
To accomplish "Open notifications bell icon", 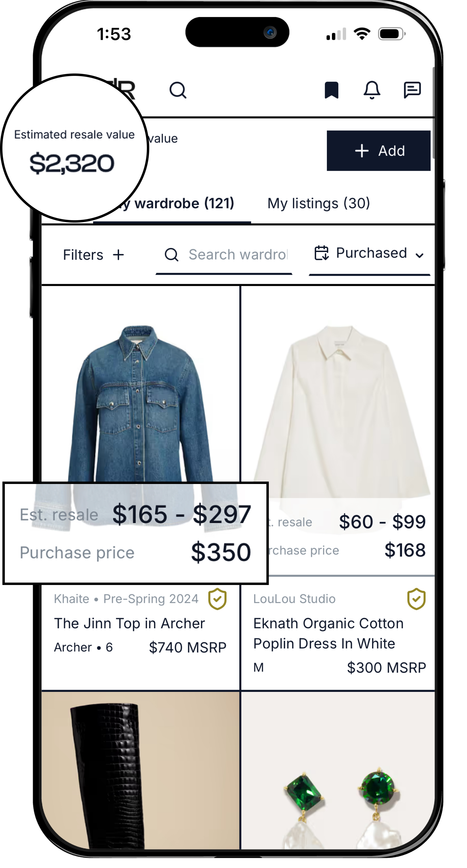I will 372,90.
